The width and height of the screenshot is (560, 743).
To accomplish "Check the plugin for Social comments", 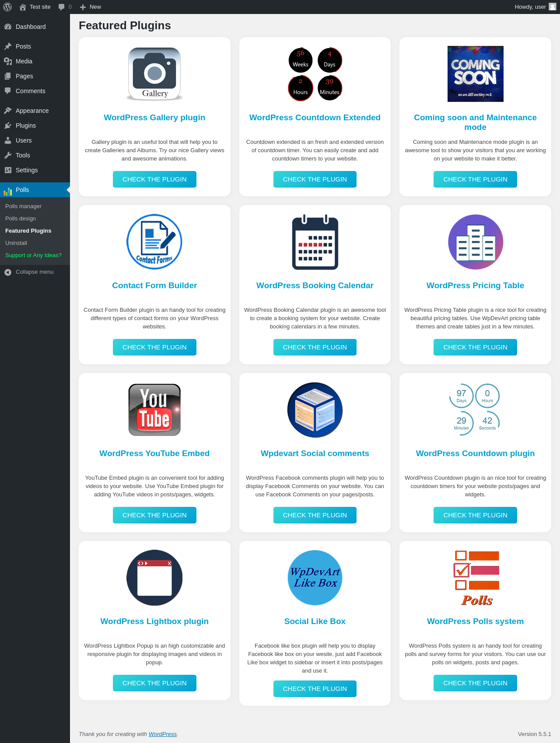I will coord(315,515).
